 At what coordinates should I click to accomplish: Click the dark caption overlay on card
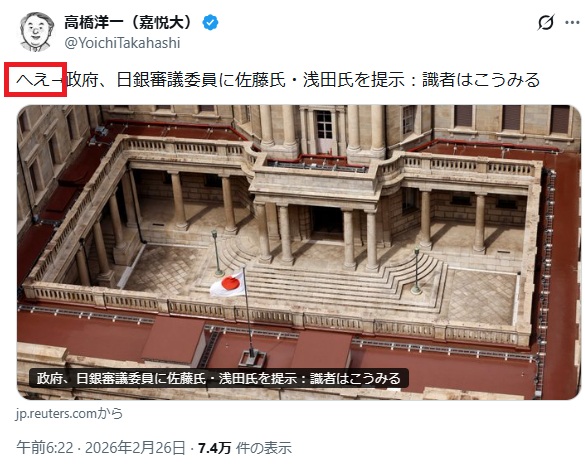click(x=219, y=378)
